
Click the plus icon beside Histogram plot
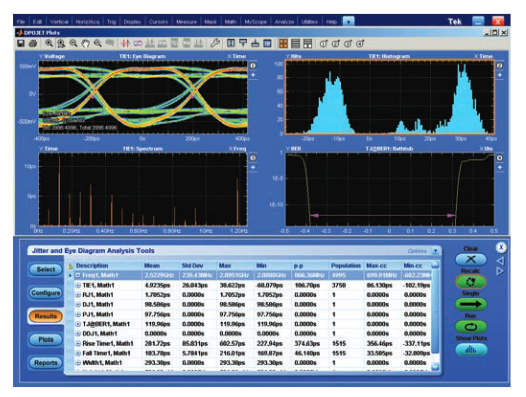pyautogui.click(x=499, y=75)
